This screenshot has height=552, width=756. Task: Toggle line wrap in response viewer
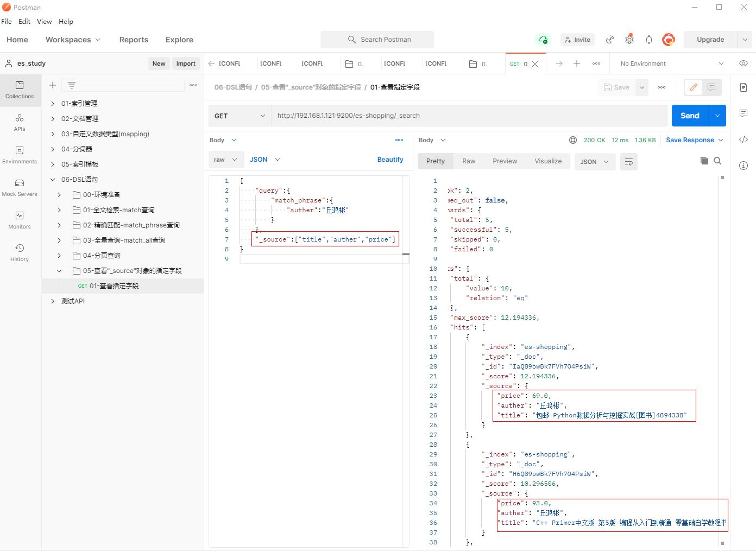[x=628, y=162]
